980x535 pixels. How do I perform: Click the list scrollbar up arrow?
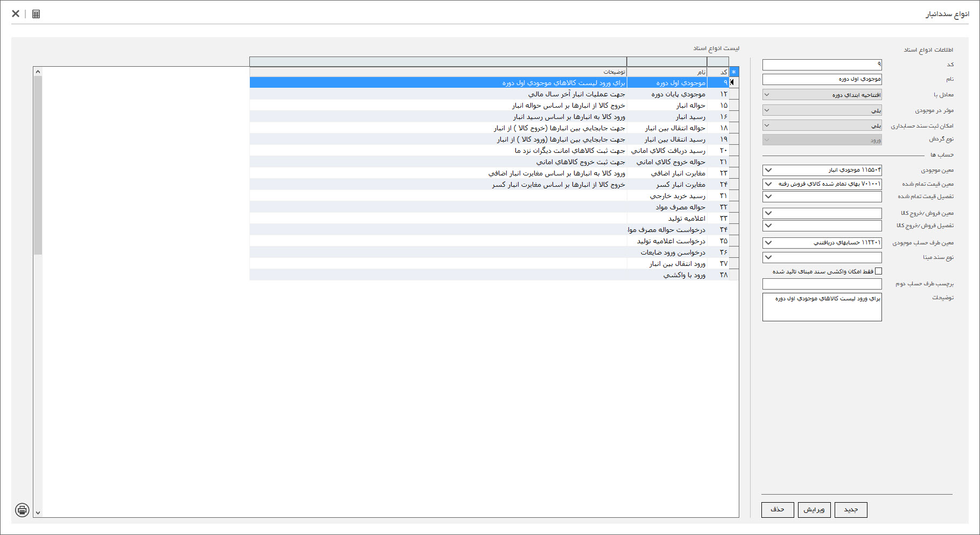coord(38,71)
